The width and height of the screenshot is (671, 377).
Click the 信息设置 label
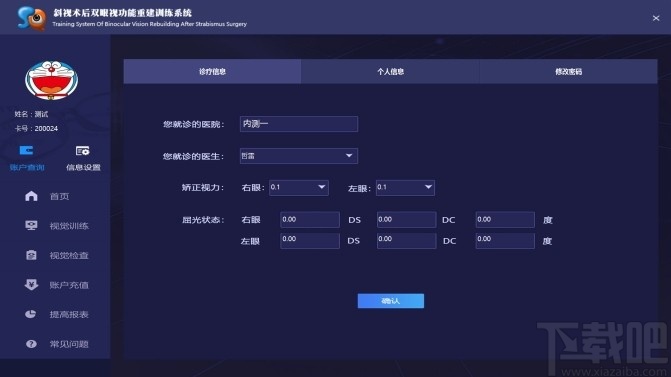tap(83, 167)
